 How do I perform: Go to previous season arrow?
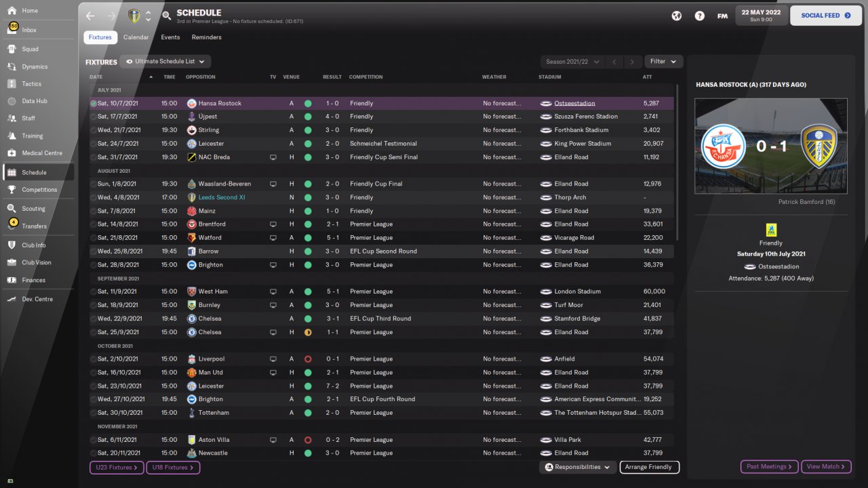[614, 62]
